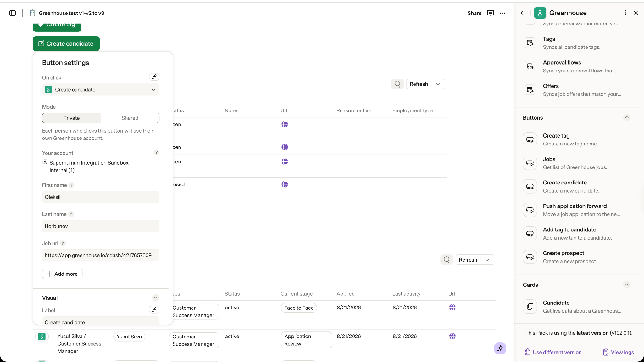Screen dimensions: 644x362
Task: Click the Your account help icon
Action: 156,152
